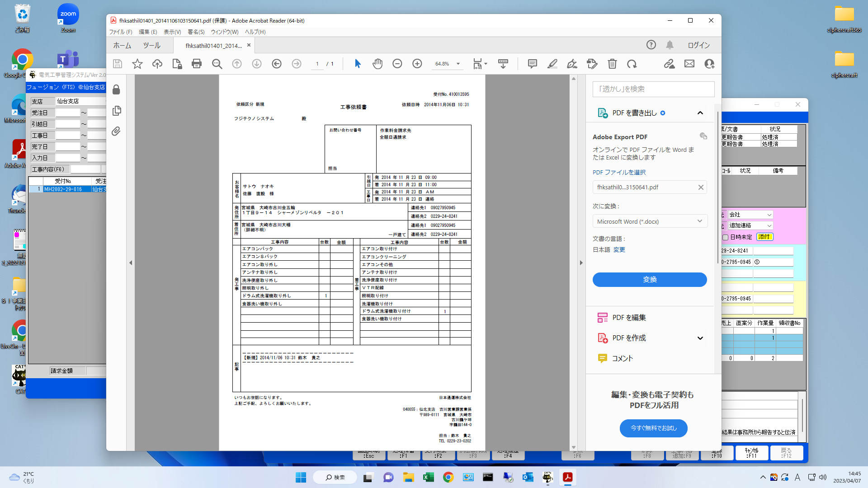868x488 pixels.
Task: Click the zoom in plus icon
Action: click(x=417, y=64)
